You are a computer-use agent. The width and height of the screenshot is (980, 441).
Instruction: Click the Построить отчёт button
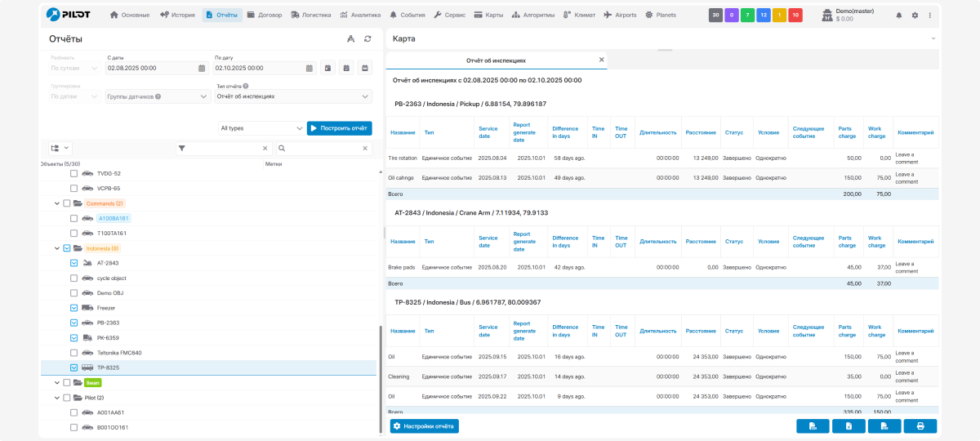[x=339, y=128]
